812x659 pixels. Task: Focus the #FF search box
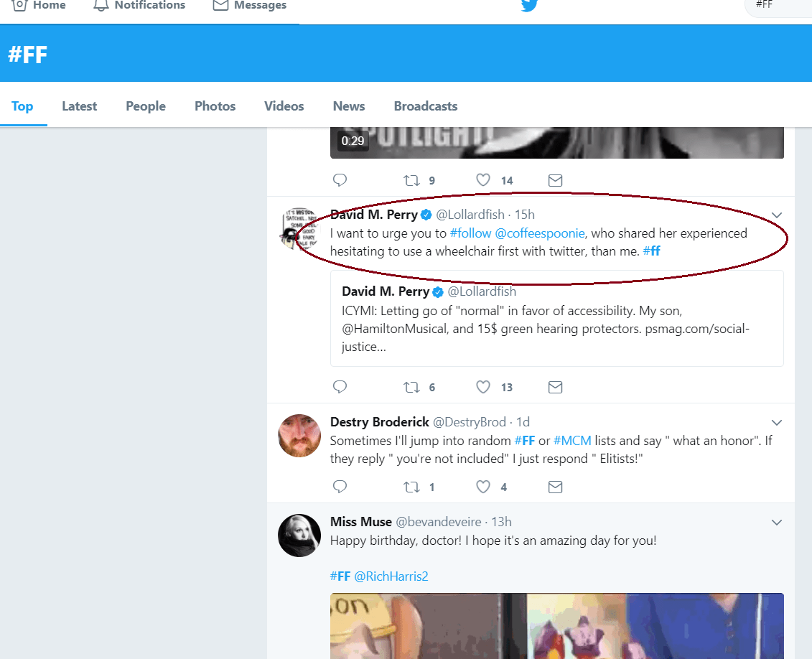point(778,6)
